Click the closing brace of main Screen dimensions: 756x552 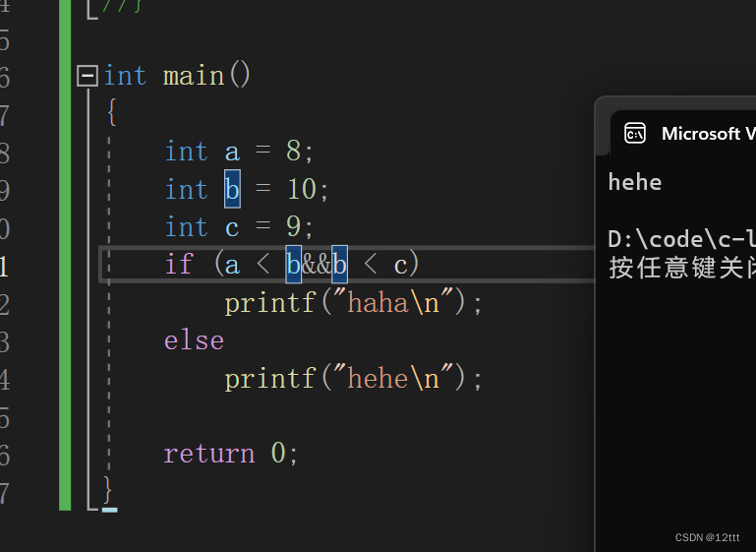tap(108, 490)
